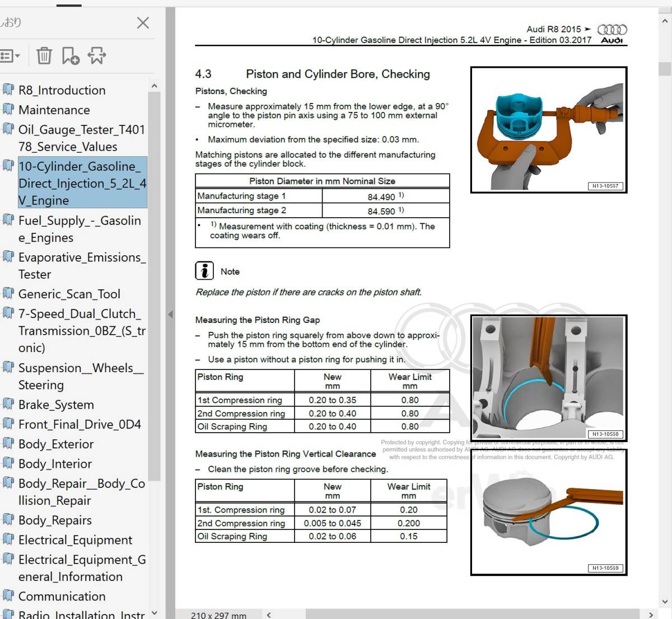
Task: Click 'Measuring the Piston Ring Gap' heading
Action: point(258,320)
